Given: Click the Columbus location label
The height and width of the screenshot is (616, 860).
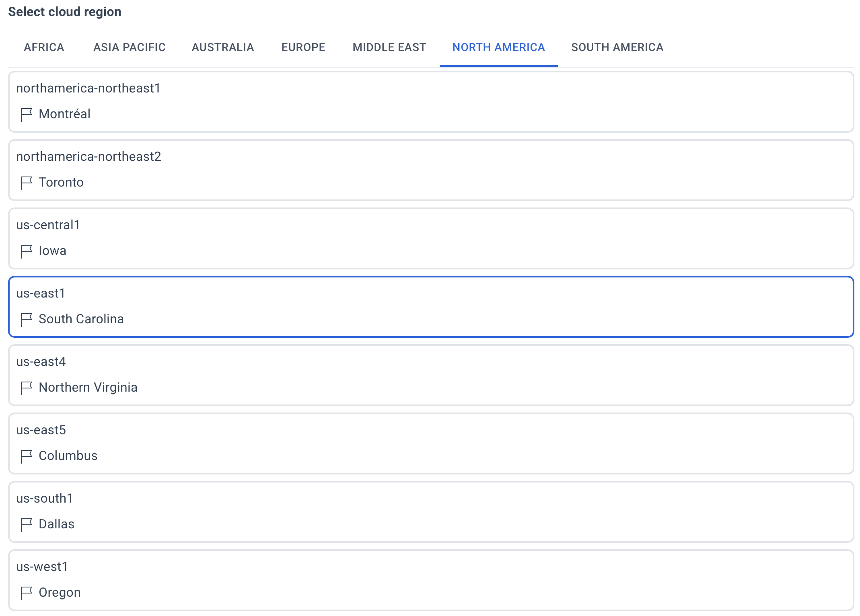Looking at the screenshot, I should (68, 456).
